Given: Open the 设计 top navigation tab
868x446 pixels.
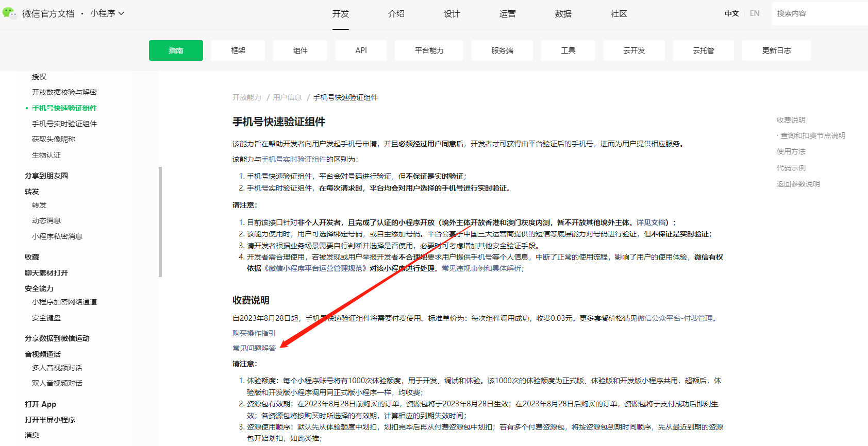Looking at the screenshot, I should 452,14.
